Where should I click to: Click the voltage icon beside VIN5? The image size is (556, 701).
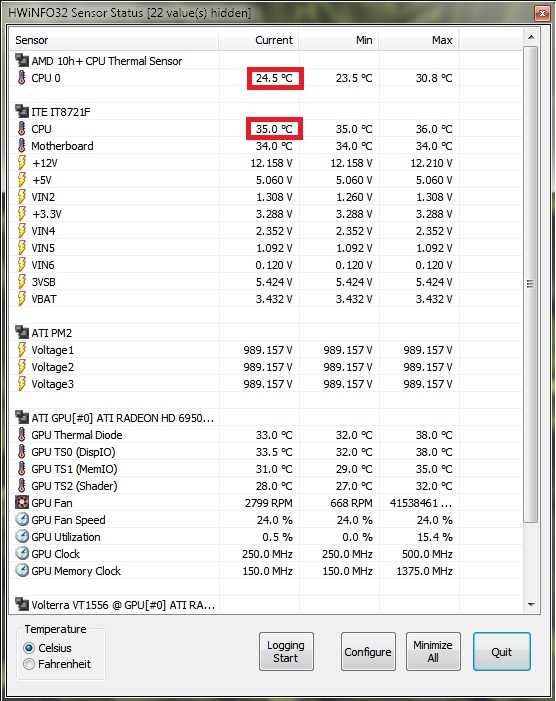click(x=21, y=247)
